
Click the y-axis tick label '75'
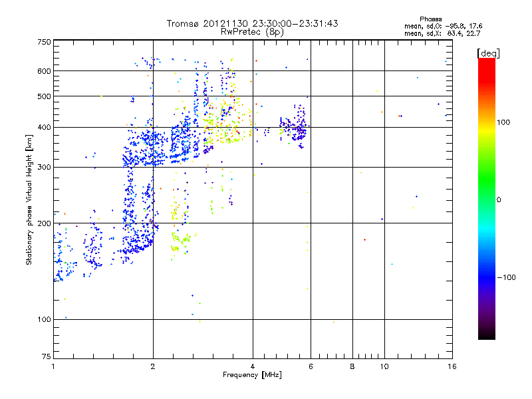(x=47, y=356)
